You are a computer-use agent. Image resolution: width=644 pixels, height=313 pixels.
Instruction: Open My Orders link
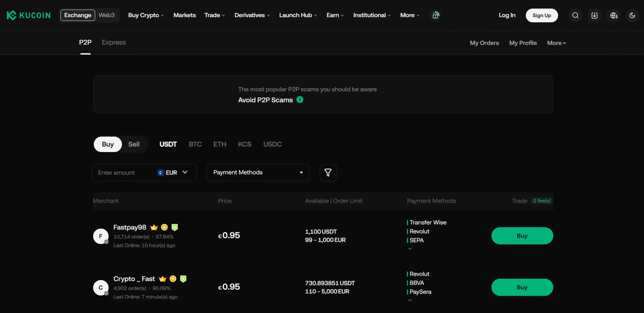[484, 43]
